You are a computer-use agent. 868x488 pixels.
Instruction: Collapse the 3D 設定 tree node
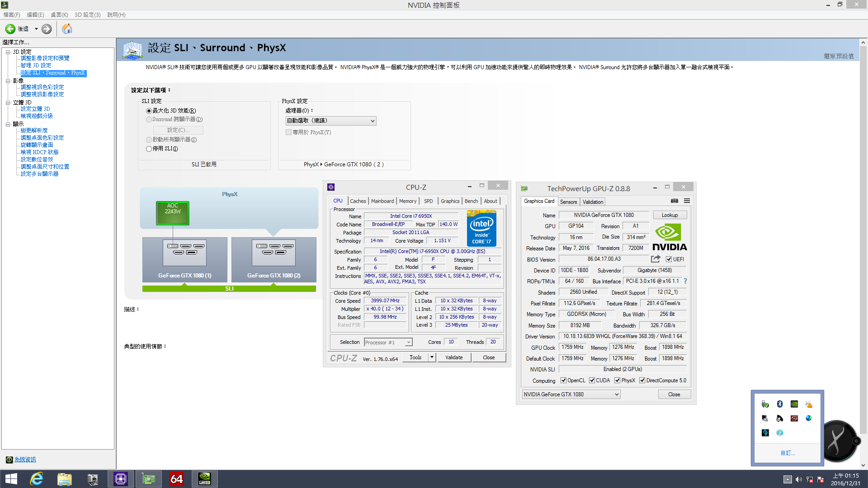(8, 52)
